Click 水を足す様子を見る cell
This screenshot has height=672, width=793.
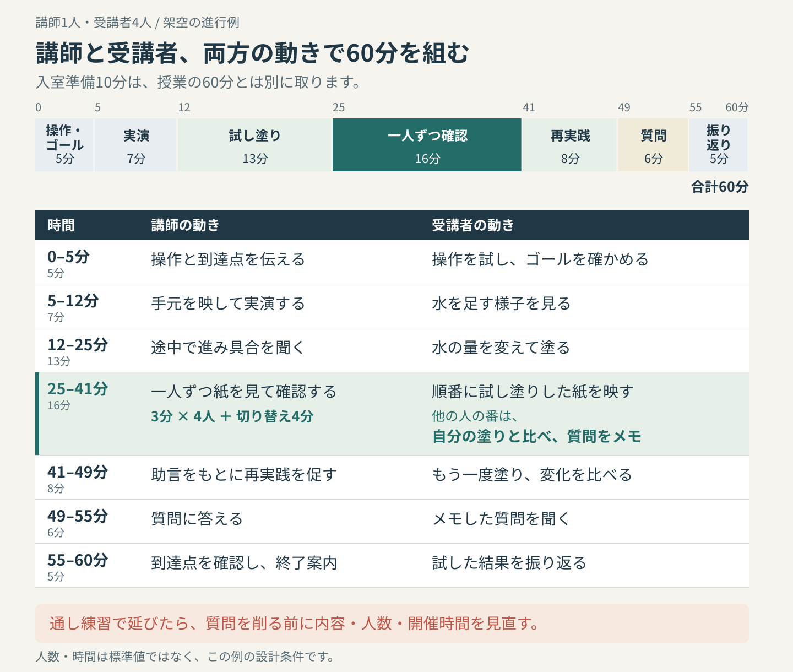point(501,304)
